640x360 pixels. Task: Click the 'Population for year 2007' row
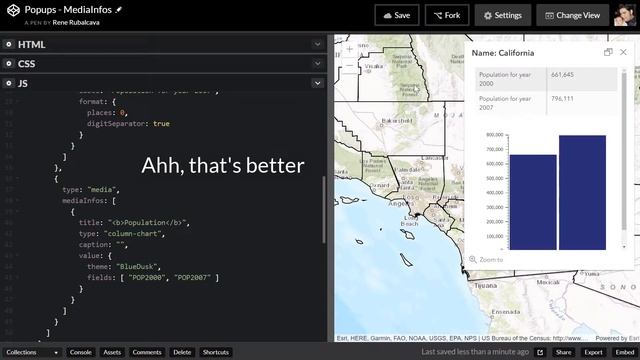tap(546, 103)
